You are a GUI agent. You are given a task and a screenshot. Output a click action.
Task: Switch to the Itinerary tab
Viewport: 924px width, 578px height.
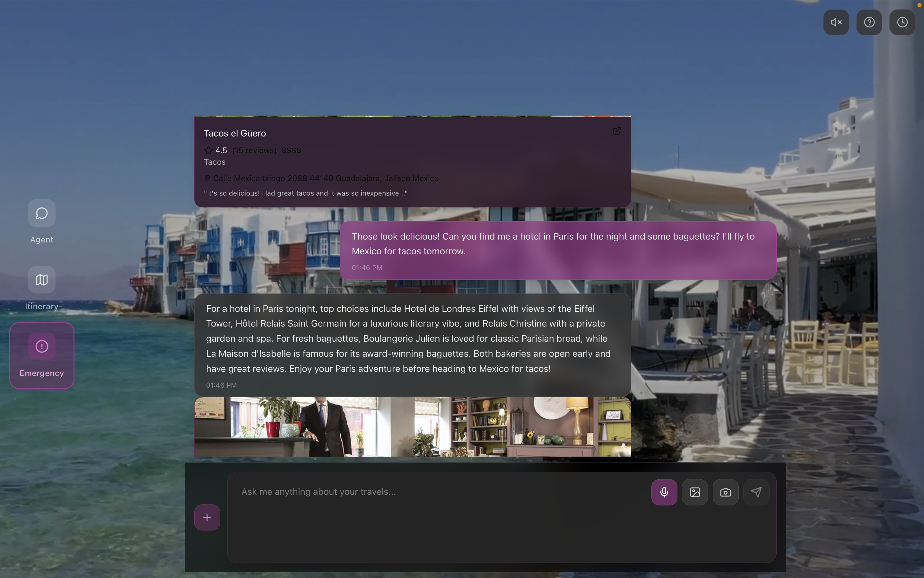tap(41, 289)
